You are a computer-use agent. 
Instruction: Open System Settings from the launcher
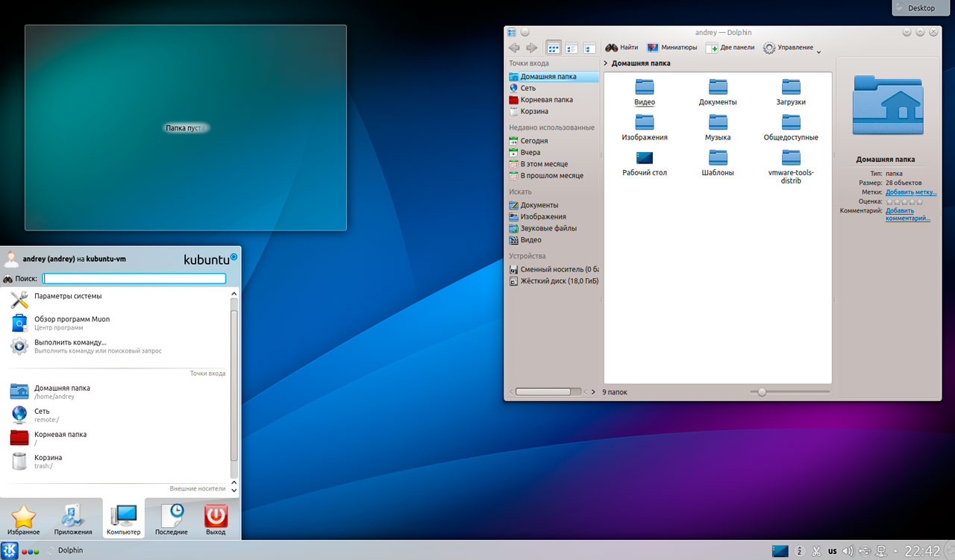click(67, 297)
